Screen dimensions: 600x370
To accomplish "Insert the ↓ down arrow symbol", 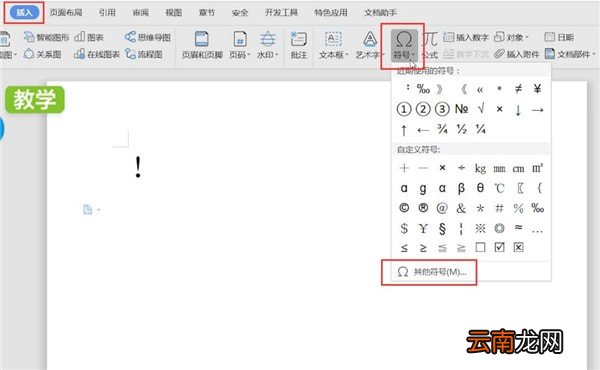I will click(518, 110).
